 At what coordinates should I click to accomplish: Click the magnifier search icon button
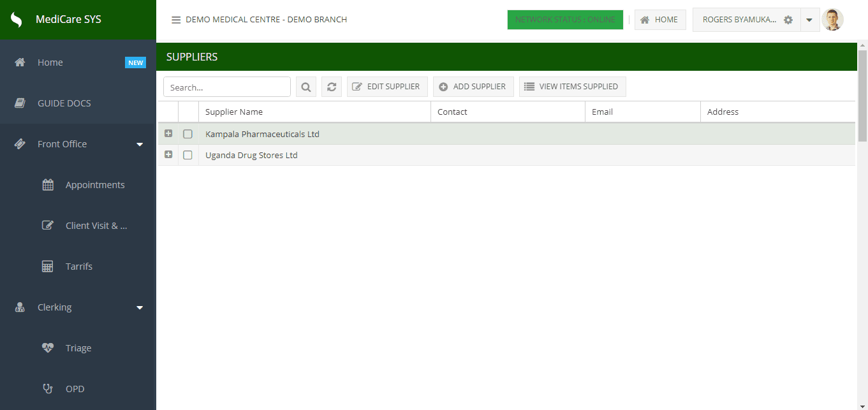tap(306, 87)
